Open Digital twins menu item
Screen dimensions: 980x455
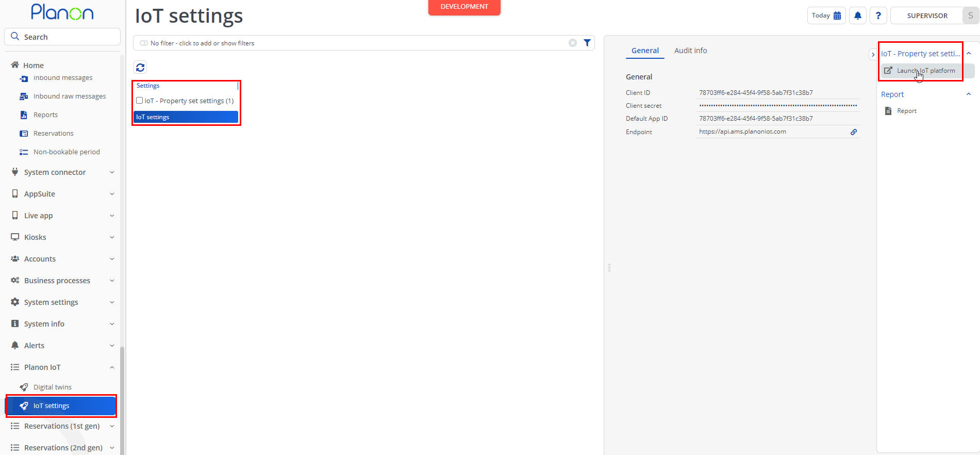(x=53, y=387)
